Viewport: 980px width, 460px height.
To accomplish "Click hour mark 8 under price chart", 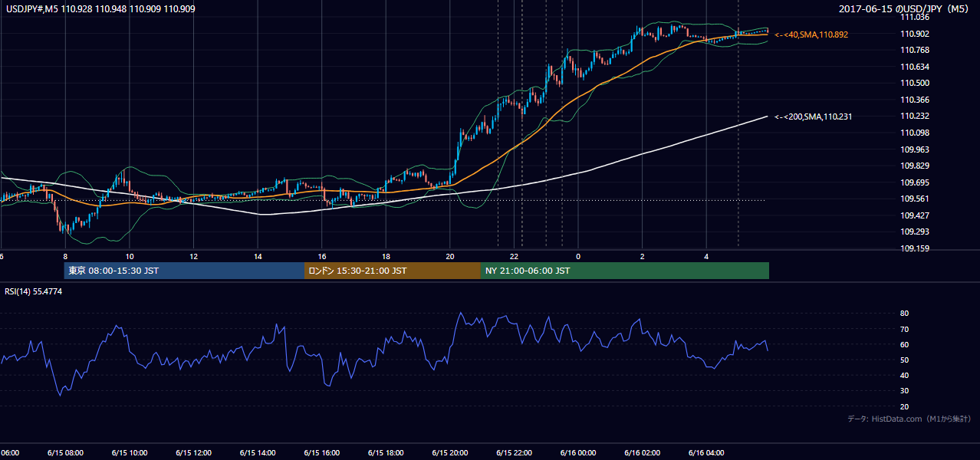I will pos(65,256).
